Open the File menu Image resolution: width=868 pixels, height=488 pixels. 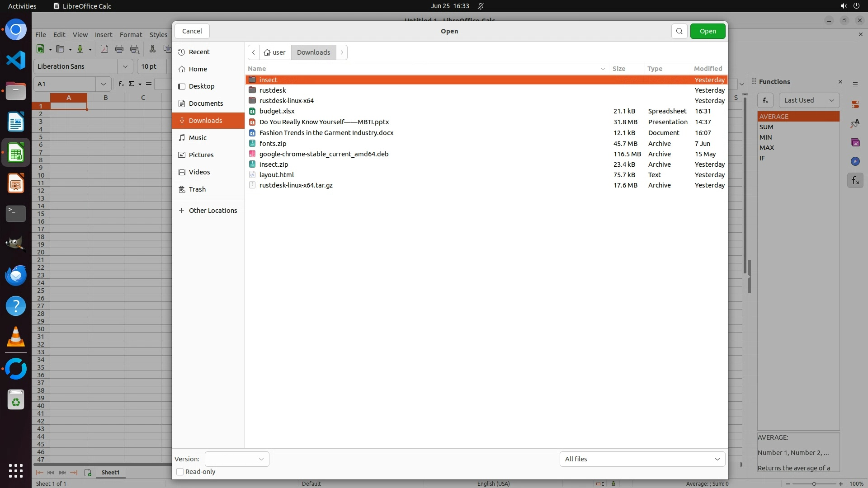click(40, 34)
